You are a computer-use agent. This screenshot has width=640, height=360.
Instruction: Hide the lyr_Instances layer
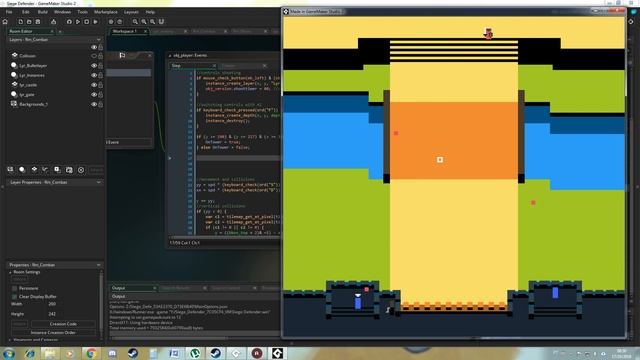click(94, 75)
